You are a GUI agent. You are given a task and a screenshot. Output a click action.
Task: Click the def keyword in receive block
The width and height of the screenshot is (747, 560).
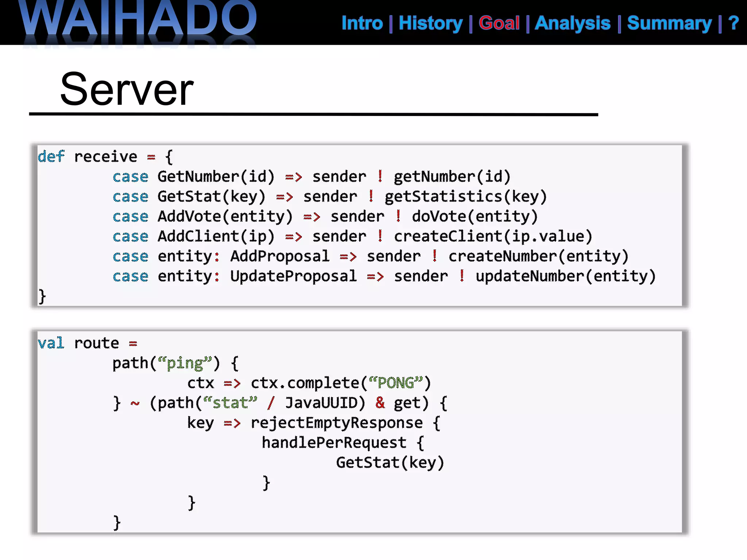[51, 157]
